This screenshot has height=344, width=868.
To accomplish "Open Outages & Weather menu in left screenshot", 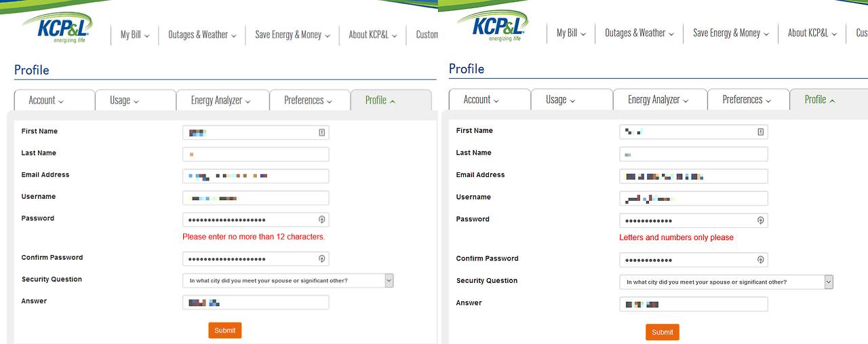I will pos(202,35).
